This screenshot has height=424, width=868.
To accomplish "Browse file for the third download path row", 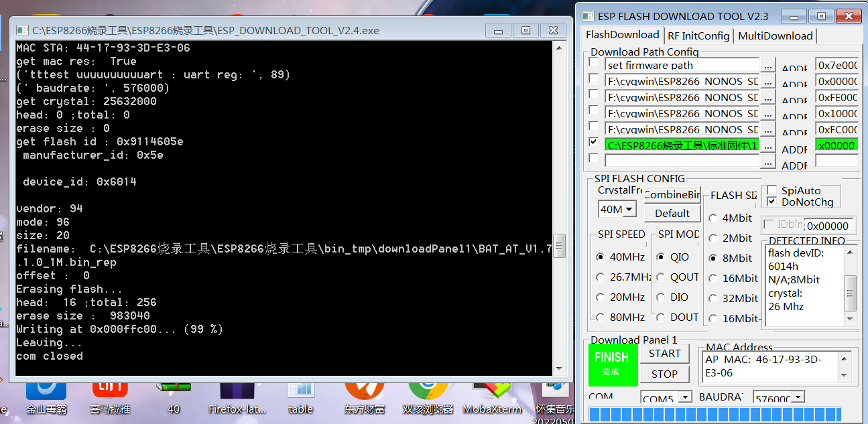I will coord(767,97).
